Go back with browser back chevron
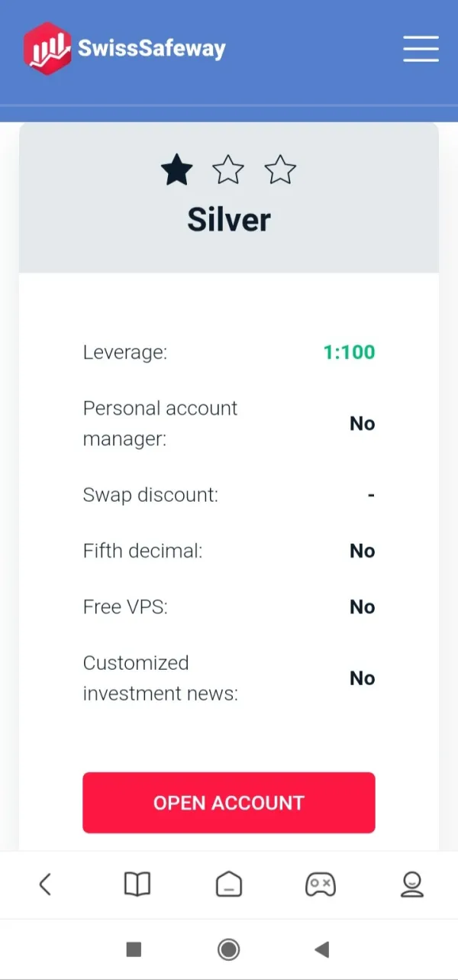This screenshot has height=980, width=458. (45, 885)
